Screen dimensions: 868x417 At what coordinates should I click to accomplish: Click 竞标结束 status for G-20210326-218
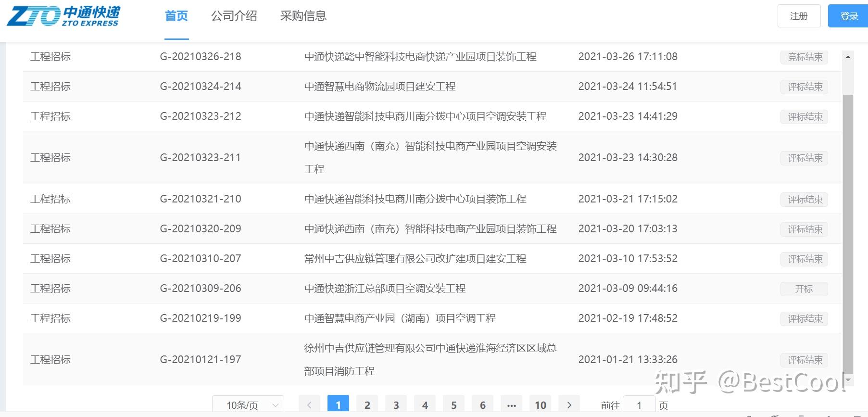(804, 57)
